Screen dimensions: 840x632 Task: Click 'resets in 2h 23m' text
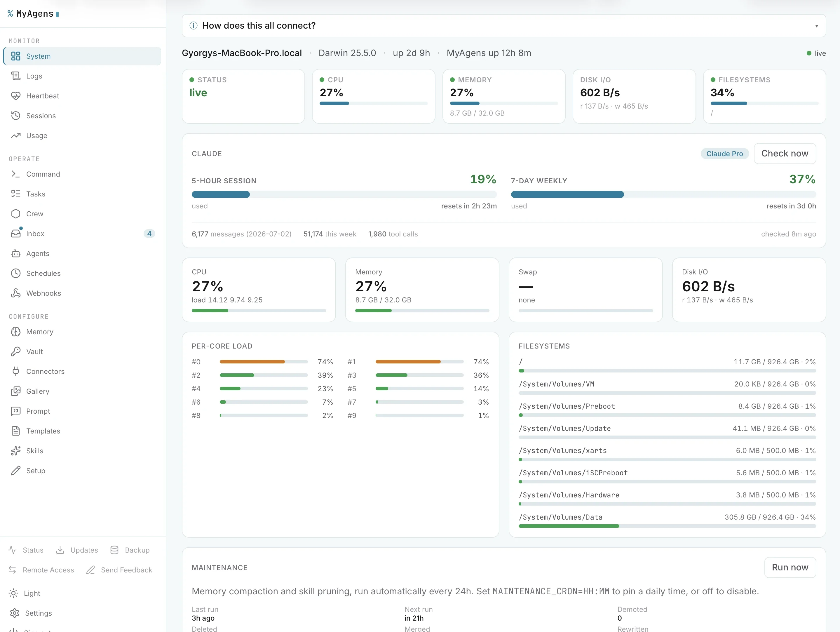[469, 206]
